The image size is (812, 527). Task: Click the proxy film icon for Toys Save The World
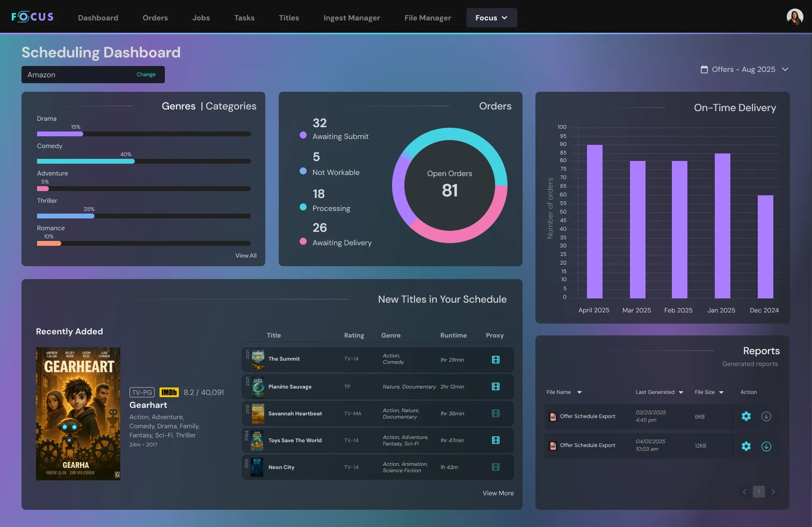495,440
